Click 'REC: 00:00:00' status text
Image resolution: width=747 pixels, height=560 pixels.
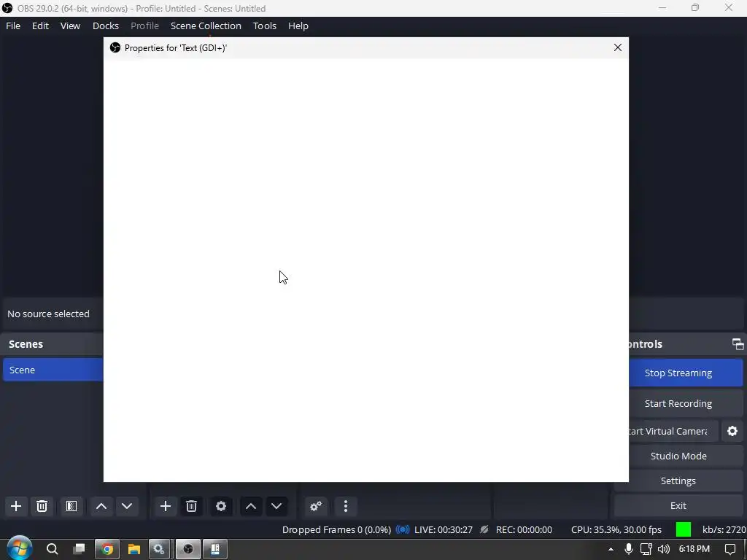524,529
